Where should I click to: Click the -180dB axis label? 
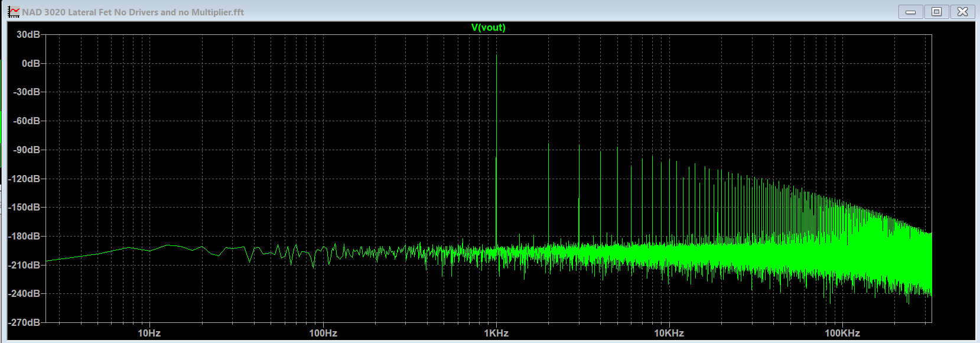[24, 236]
